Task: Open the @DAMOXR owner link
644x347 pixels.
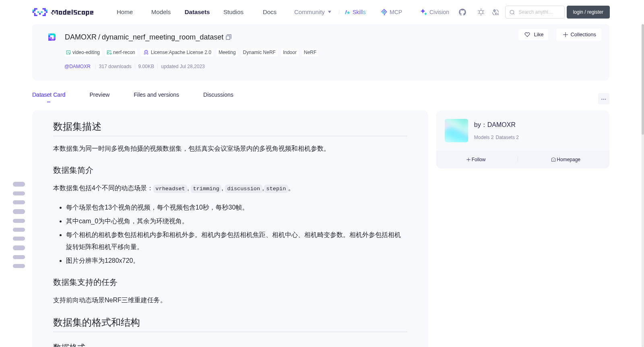Action: (x=77, y=66)
